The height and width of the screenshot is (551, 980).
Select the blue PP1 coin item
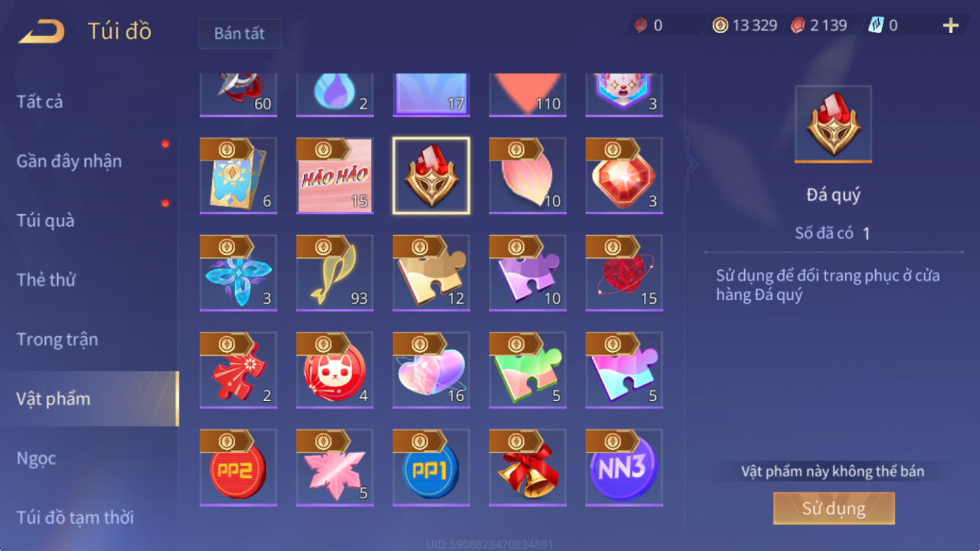pyautogui.click(x=431, y=468)
